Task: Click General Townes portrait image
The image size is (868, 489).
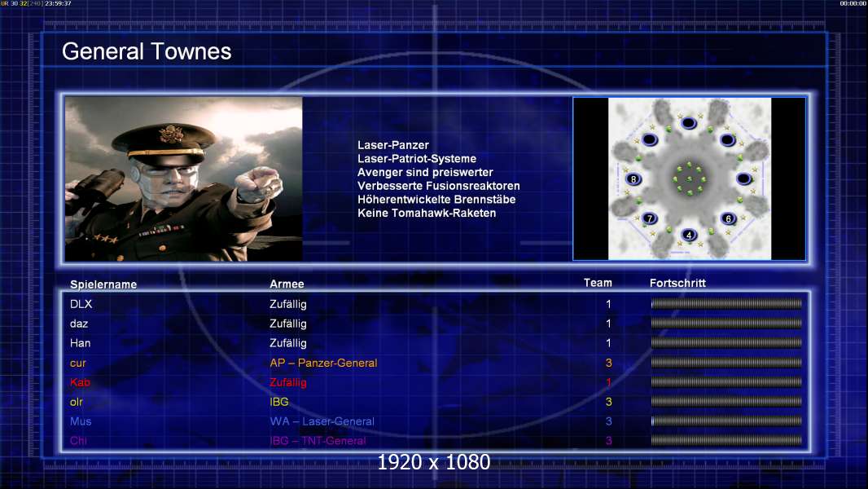Action: pyautogui.click(x=184, y=178)
